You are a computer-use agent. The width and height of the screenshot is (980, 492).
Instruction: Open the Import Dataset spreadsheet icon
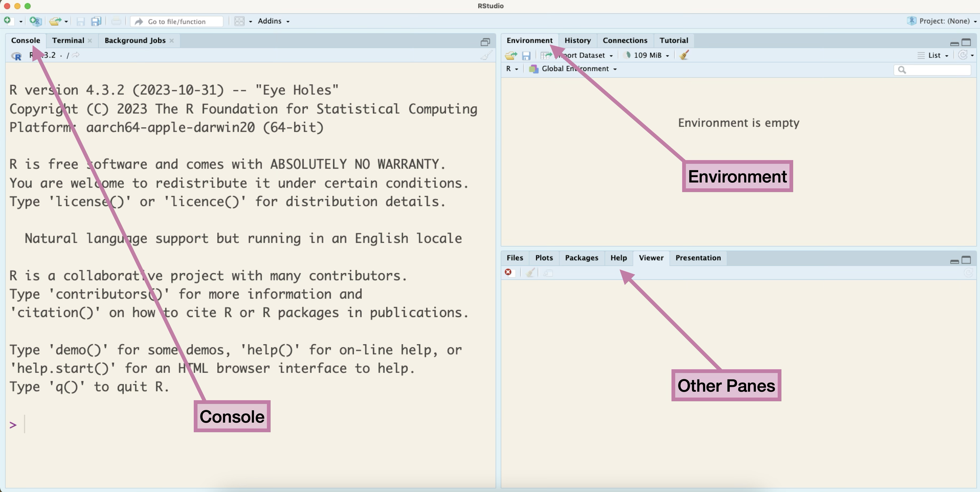point(546,55)
